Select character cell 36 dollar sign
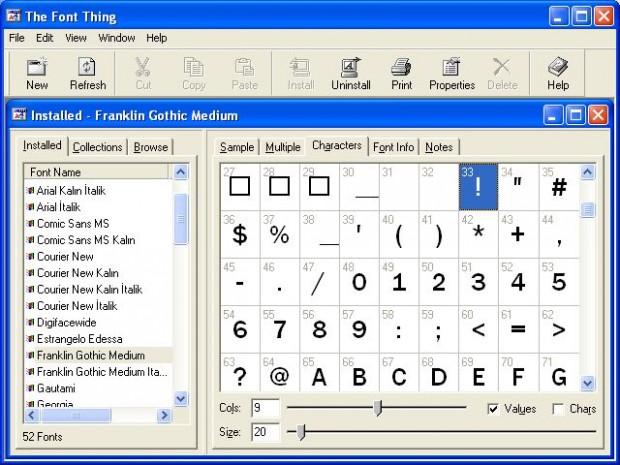 [x=240, y=234]
